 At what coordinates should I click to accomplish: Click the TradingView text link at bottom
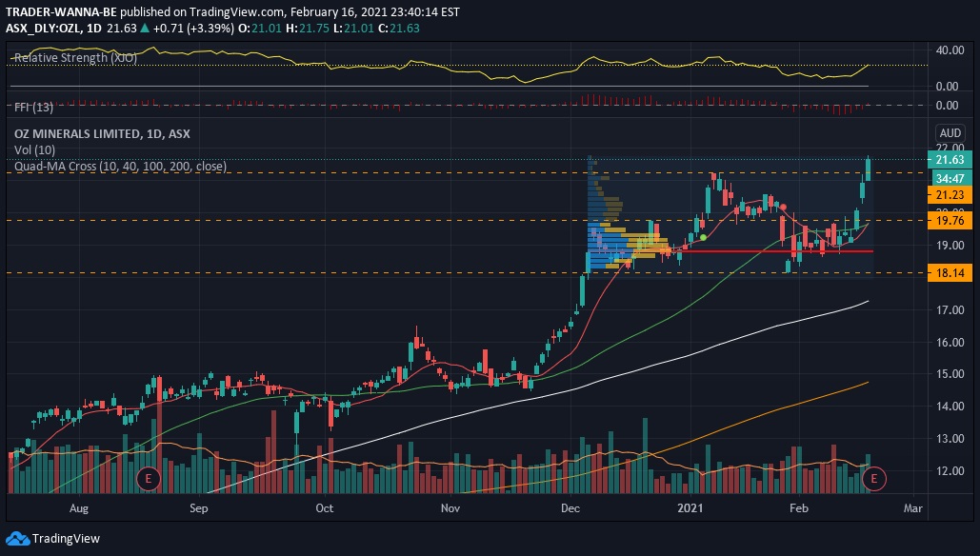(x=66, y=539)
